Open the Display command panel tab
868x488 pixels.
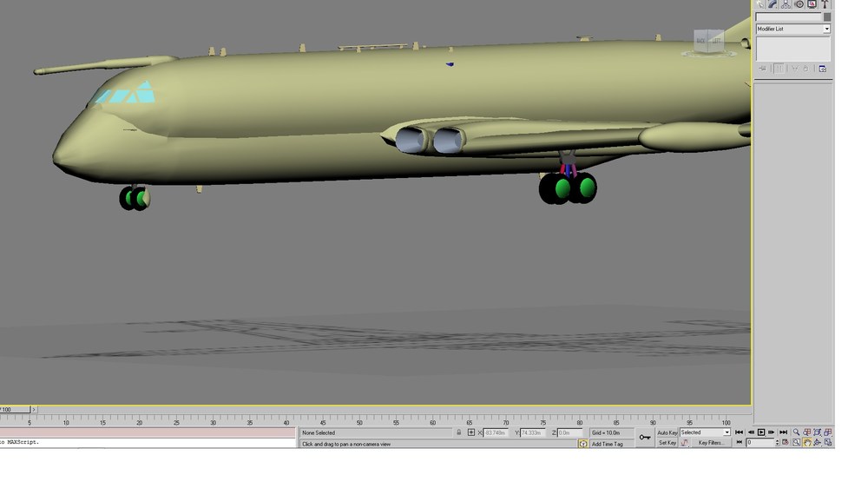812,3
